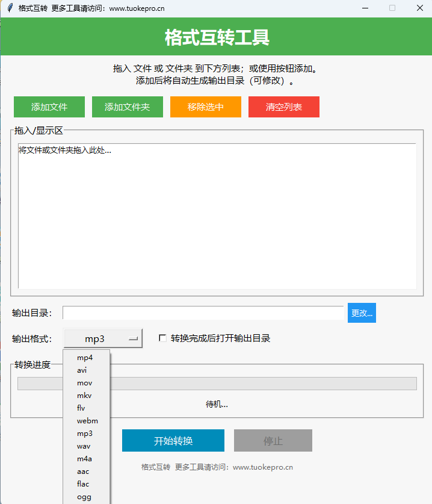Click the 添加文件 green button
This screenshot has width=432, height=504.
click(x=49, y=107)
